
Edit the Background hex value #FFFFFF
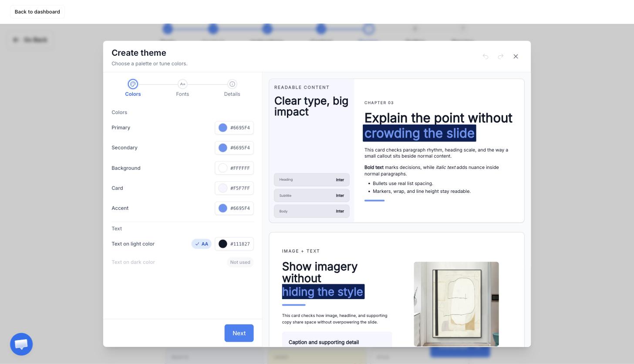(x=240, y=168)
